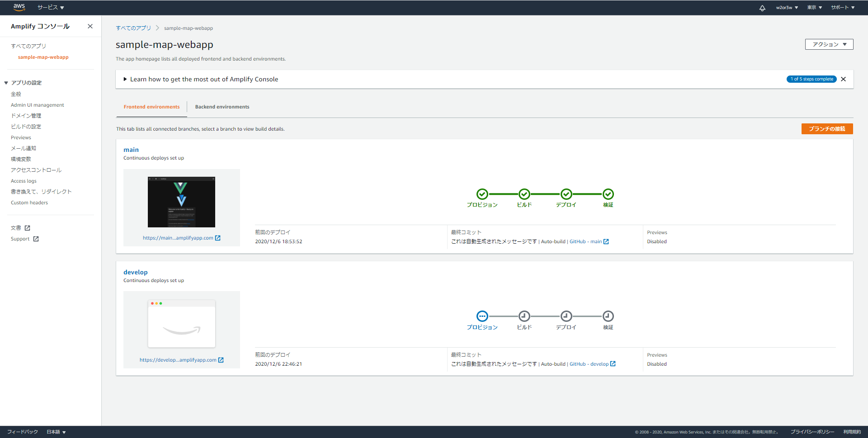Viewport: 868px width, 438px height.
Task: Close the Amplify console sidebar
Action: (x=90, y=26)
